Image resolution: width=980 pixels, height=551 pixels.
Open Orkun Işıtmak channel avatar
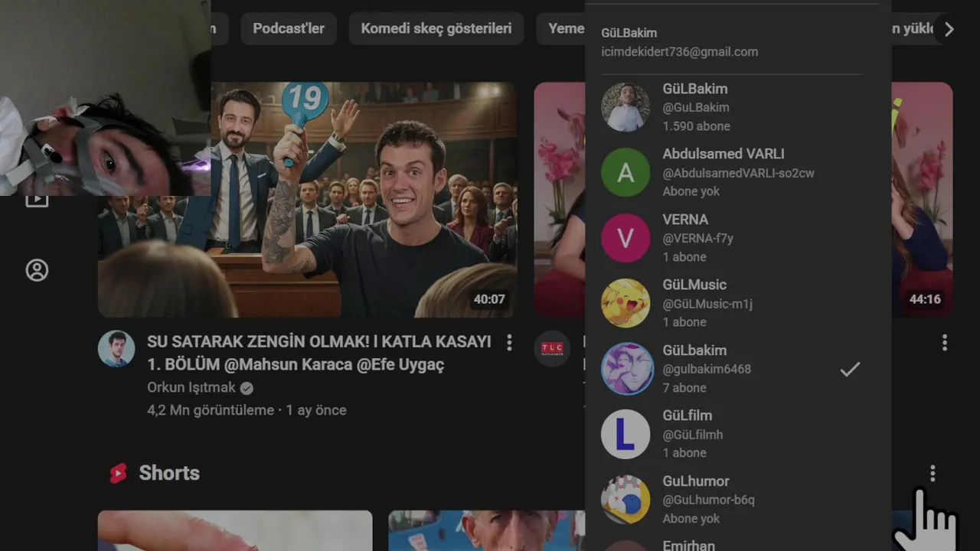pos(116,349)
